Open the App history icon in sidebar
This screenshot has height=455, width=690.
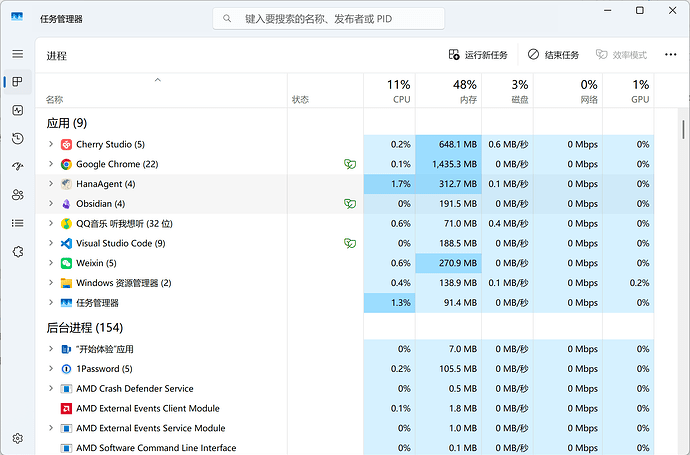18,139
